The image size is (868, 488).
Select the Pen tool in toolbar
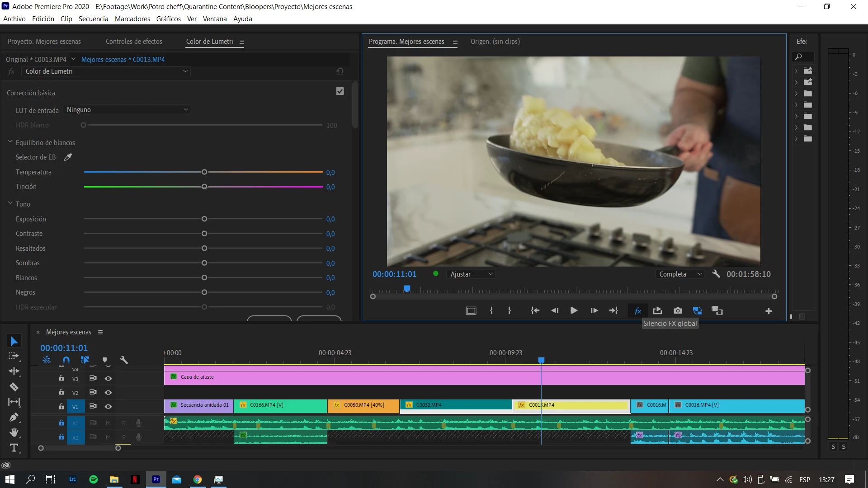14,417
